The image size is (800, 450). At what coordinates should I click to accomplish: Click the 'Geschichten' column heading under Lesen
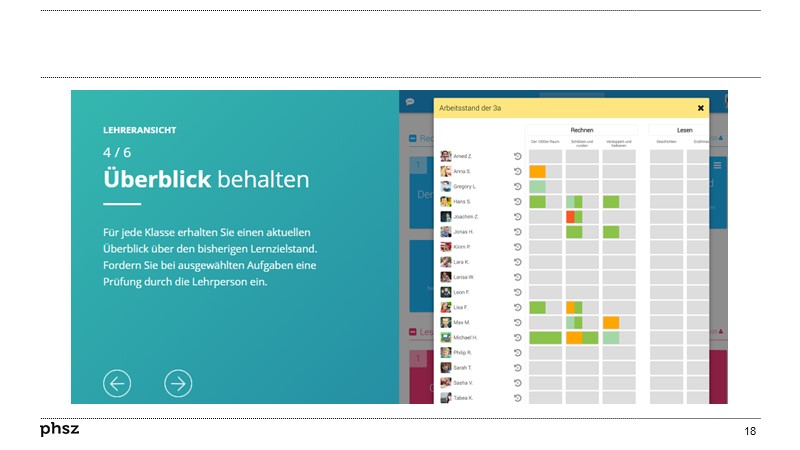666,142
